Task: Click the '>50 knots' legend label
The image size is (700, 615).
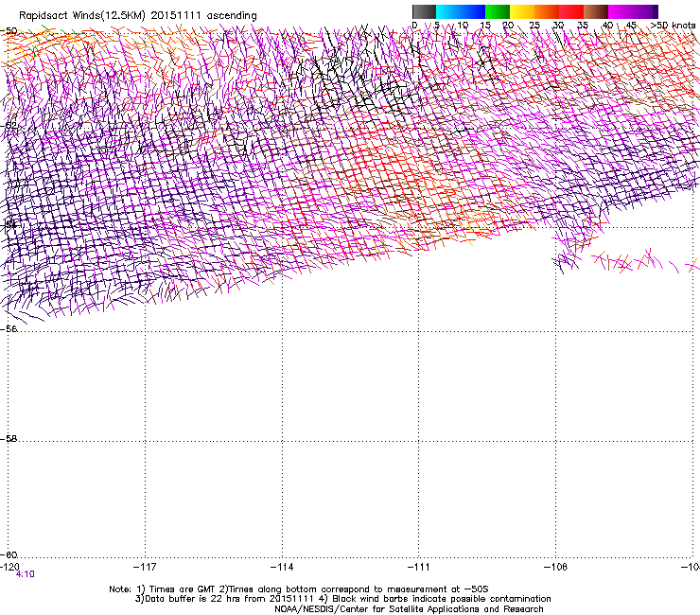Action: 673,26
